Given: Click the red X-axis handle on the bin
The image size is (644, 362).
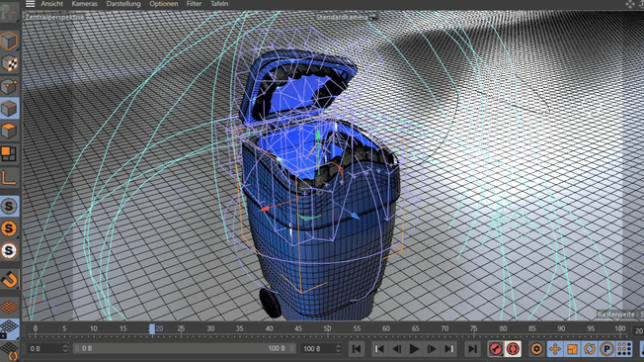Looking at the screenshot, I should (x=265, y=209).
